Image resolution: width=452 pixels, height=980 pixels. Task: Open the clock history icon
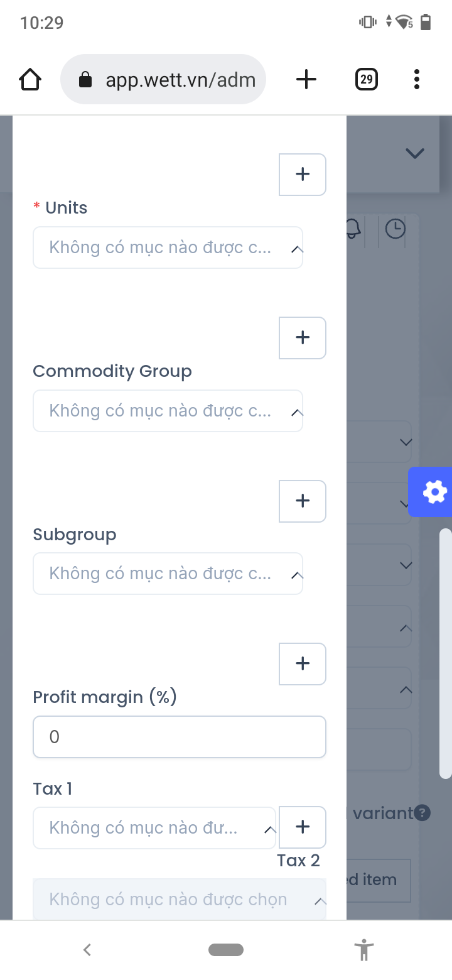point(395,229)
